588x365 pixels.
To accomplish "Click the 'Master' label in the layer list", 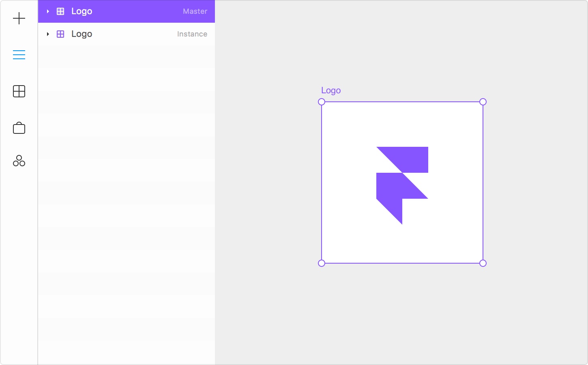I will click(195, 11).
